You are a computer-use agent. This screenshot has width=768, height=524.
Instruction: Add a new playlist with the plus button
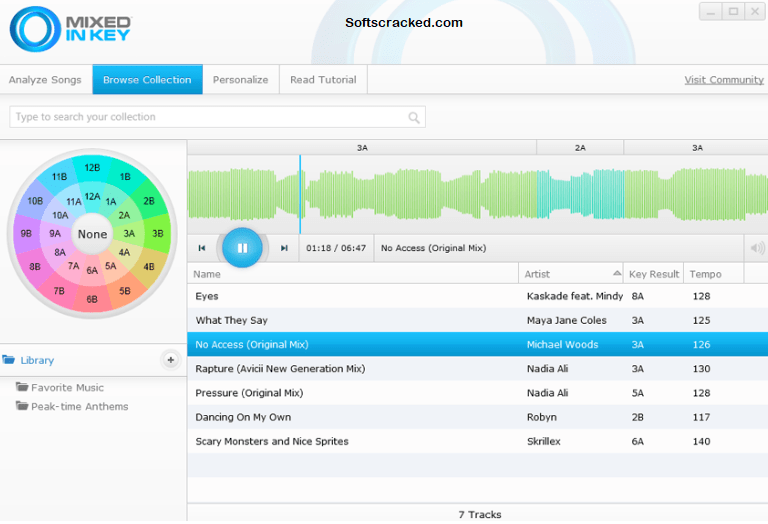(170, 360)
